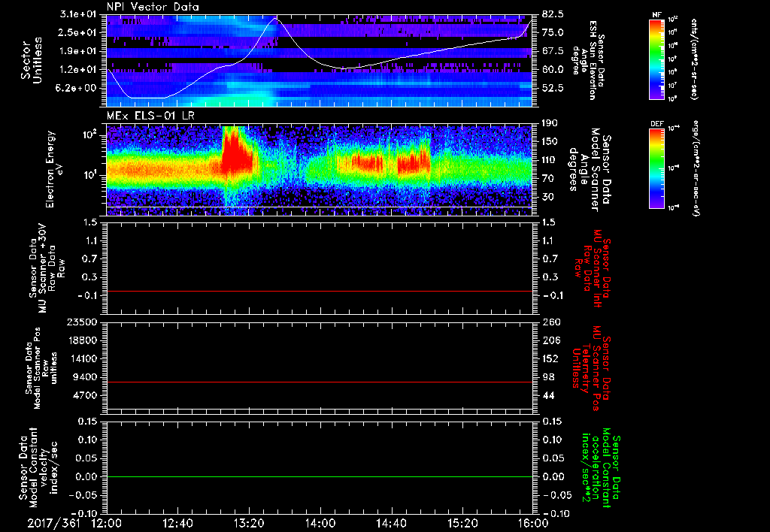Click the '12:40' time axis label
This screenshot has width=770, height=532.
click(177, 523)
